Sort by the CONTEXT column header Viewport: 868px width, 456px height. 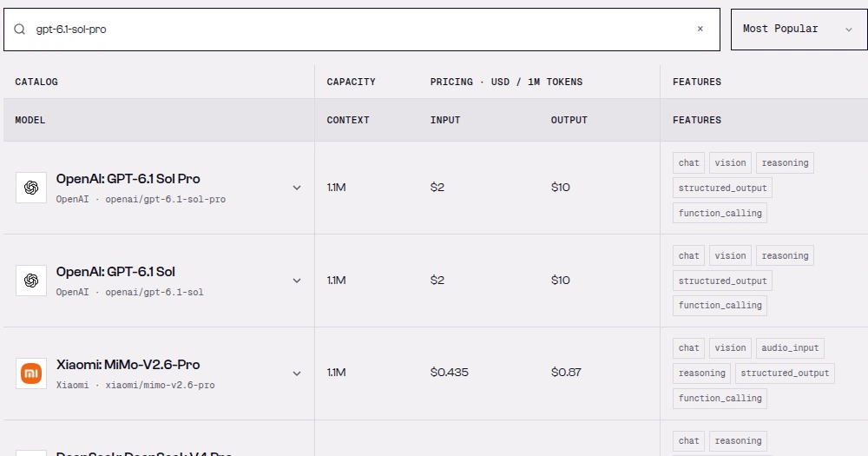point(348,120)
